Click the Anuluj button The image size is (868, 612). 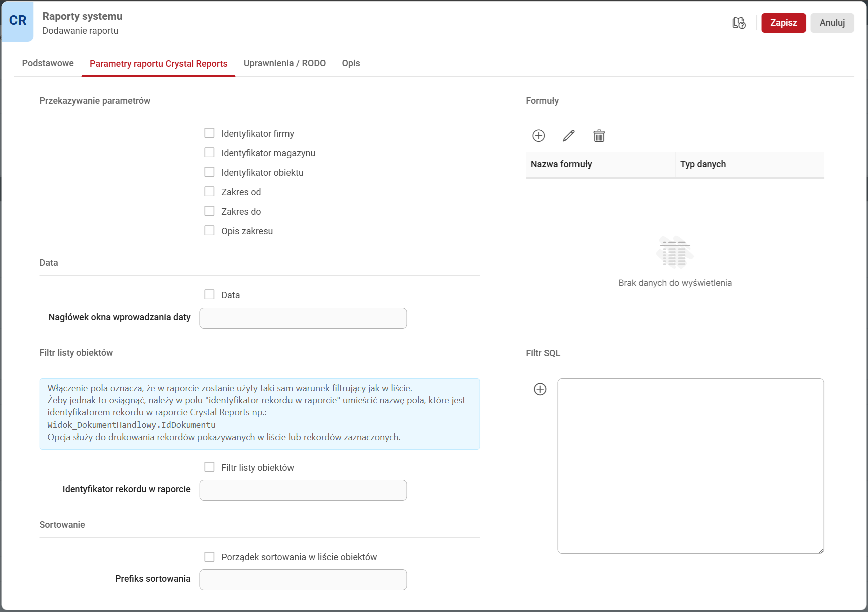tap(832, 23)
